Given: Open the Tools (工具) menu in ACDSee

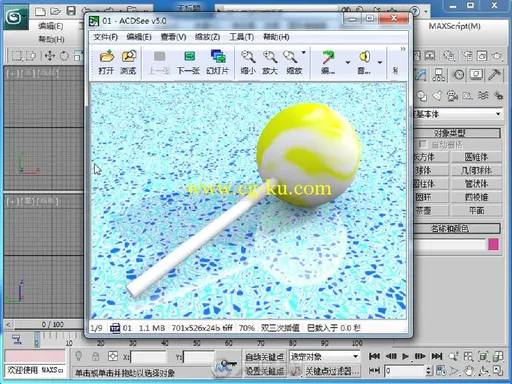Looking at the screenshot, I should pyautogui.click(x=242, y=37).
